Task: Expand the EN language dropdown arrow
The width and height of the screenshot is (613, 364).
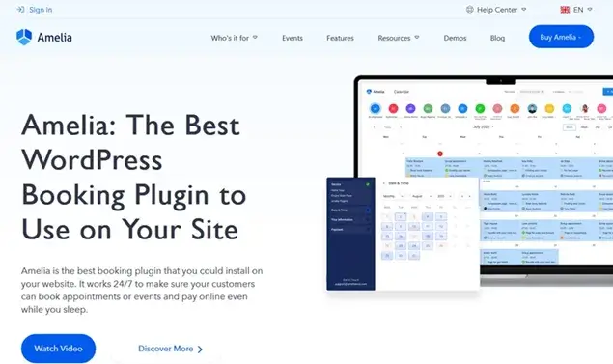Action: 590,9
